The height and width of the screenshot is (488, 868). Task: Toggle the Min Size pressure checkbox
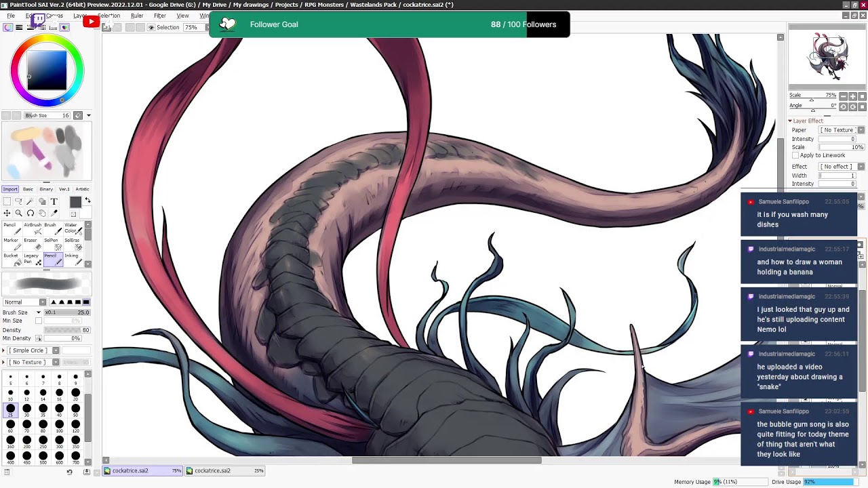click(x=39, y=321)
